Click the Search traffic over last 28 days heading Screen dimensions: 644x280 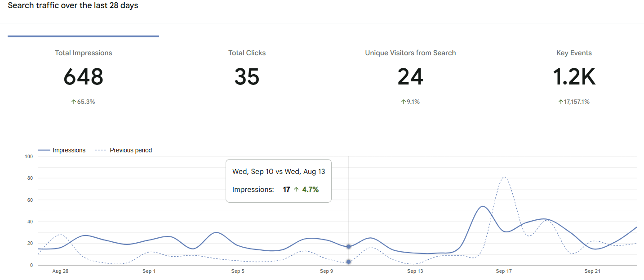click(72, 5)
